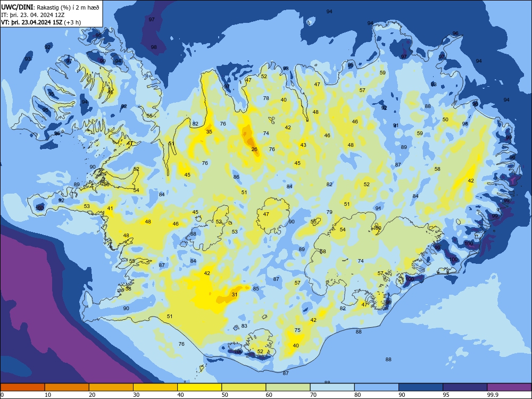The height and width of the screenshot is (399, 532).
Task: Select the bright yellow 40–50 legend swatch
Action: (x=199, y=387)
